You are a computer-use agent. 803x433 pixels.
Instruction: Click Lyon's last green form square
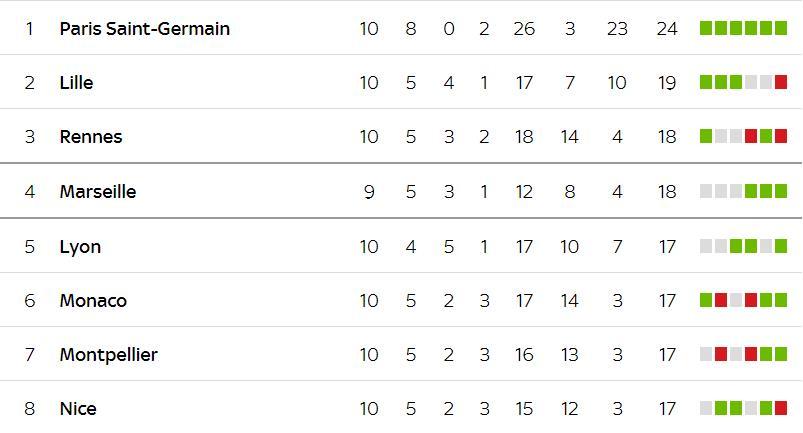pos(781,246)
